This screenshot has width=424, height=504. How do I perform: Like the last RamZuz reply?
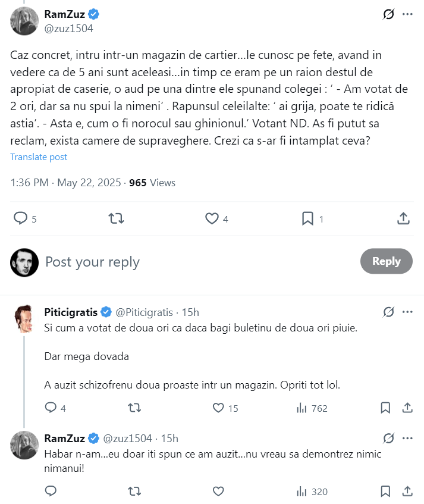[218, 492]
